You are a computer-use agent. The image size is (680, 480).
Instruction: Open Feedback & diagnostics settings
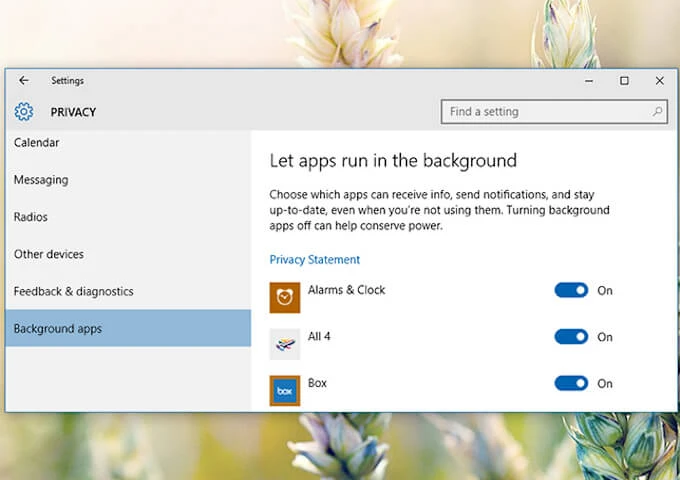pos(128,291)
